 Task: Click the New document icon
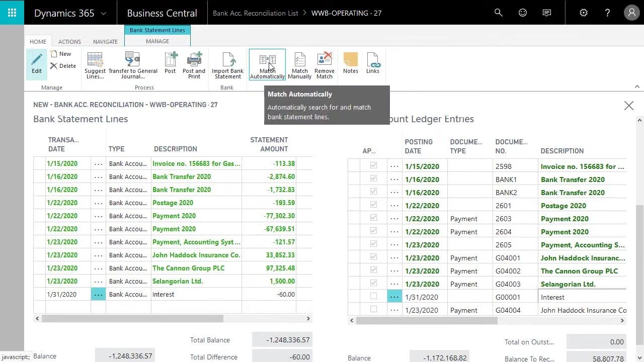[54, 54]
